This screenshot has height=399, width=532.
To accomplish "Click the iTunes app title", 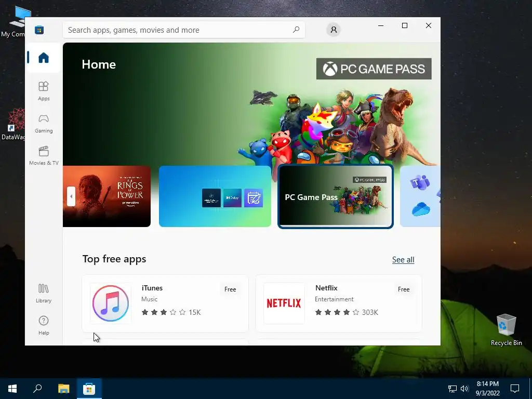I will coord(152,288).
